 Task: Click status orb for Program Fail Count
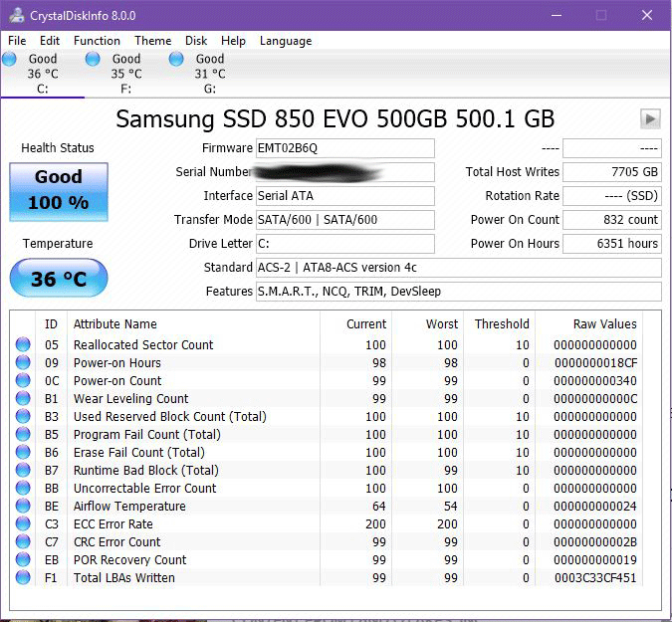point(23,434)
